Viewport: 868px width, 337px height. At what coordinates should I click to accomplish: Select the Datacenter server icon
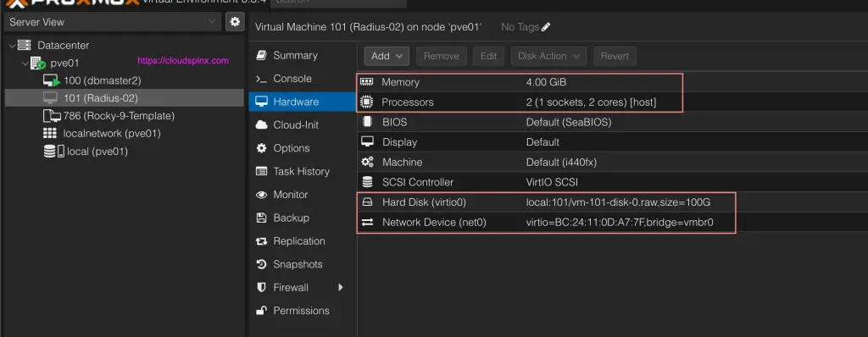[24, 46]
